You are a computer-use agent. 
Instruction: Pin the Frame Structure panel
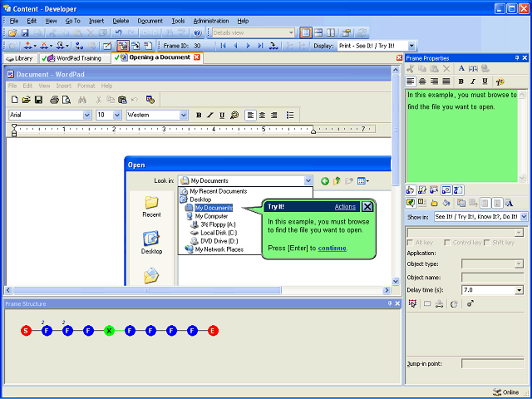tap(390, 303)
